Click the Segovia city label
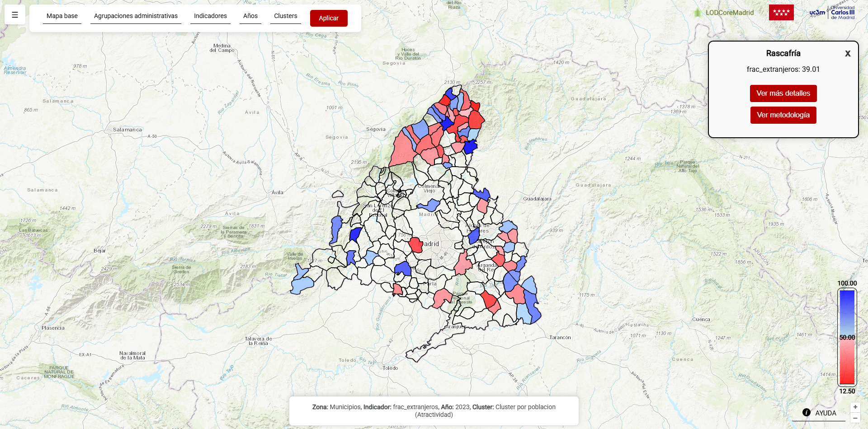The image size is (868, 429). tap(376, 129)
